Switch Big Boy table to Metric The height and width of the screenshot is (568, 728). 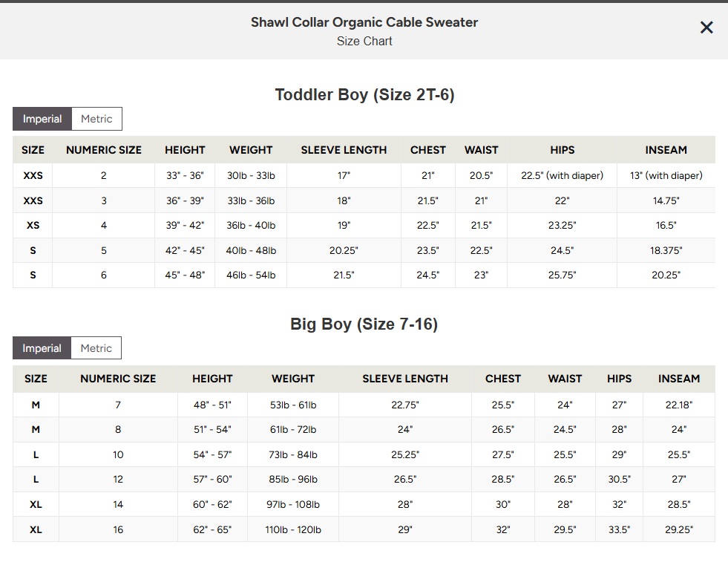pyautogui.click(x=96, y=348)
